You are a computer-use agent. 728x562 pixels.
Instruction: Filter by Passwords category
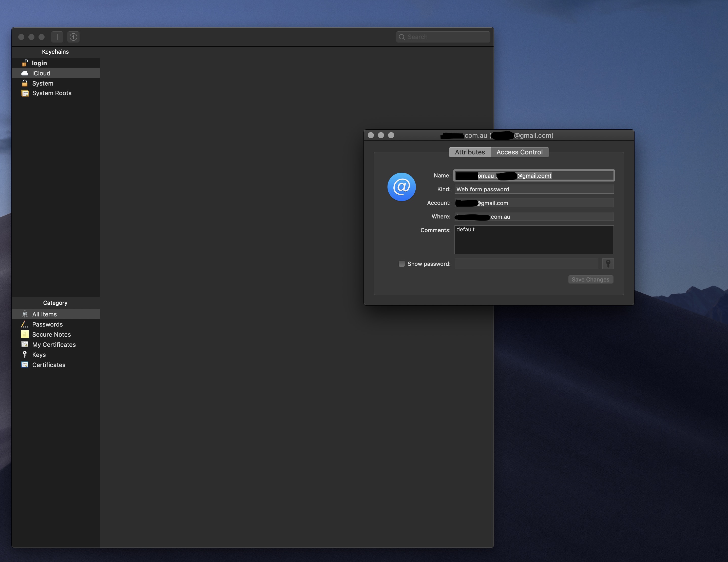(47, 325)
